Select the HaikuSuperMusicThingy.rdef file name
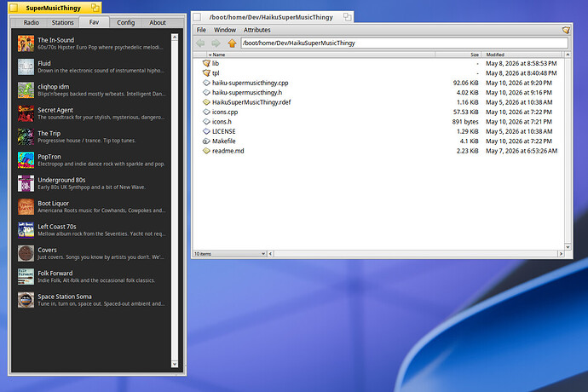 [251, 102]
